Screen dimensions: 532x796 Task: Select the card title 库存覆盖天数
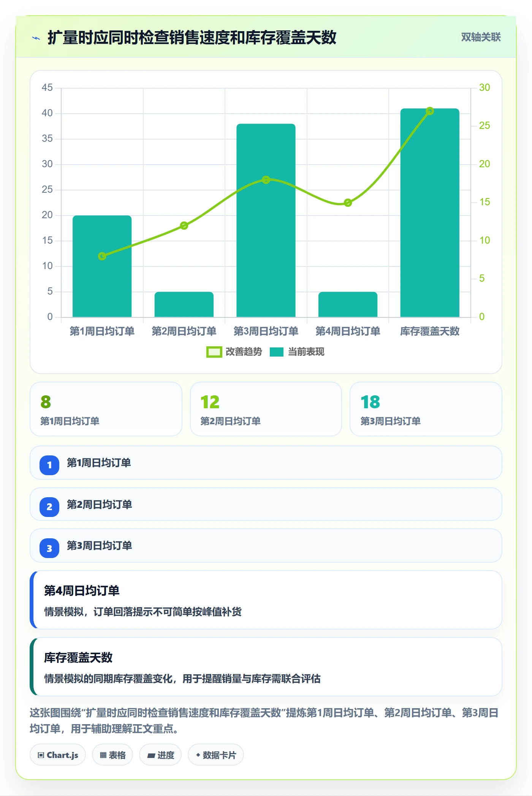[78, 657]
